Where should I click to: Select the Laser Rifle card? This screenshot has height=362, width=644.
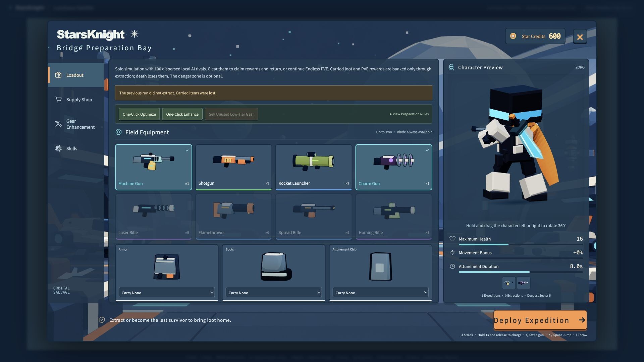coord(154,217)
